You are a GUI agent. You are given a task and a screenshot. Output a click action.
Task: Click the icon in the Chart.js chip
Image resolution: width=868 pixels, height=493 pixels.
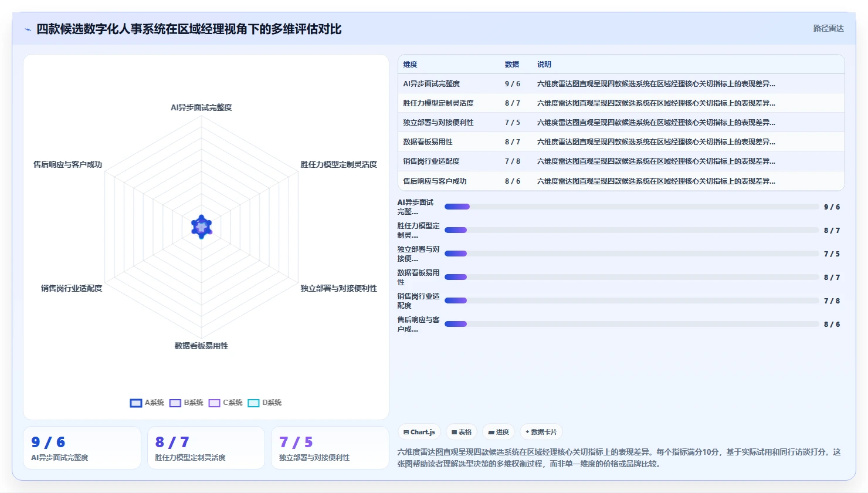coord(406,433)
